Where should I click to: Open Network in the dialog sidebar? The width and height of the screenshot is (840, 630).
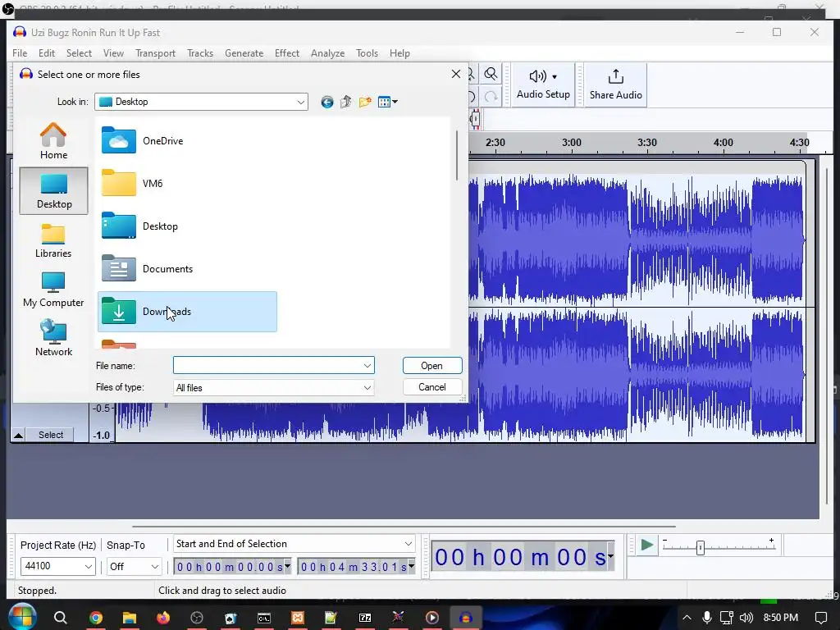(53, 339)
